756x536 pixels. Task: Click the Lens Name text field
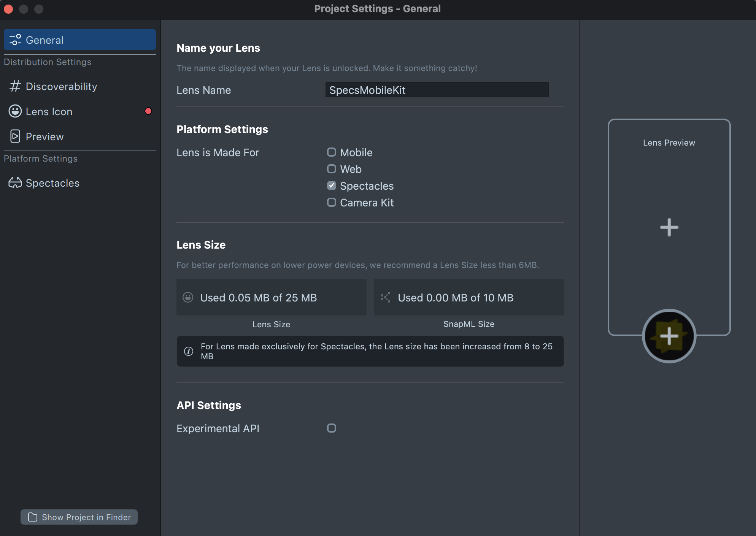point(437,90)
